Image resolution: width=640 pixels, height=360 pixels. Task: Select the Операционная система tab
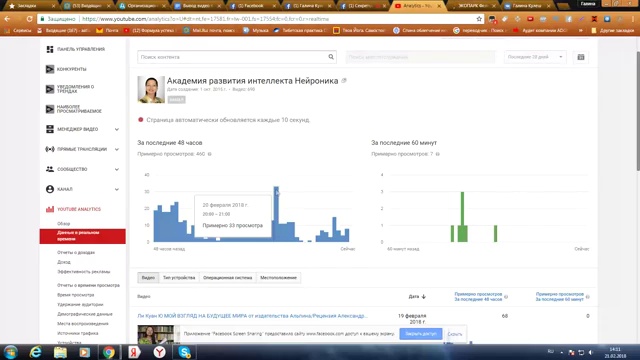(227, 278)
